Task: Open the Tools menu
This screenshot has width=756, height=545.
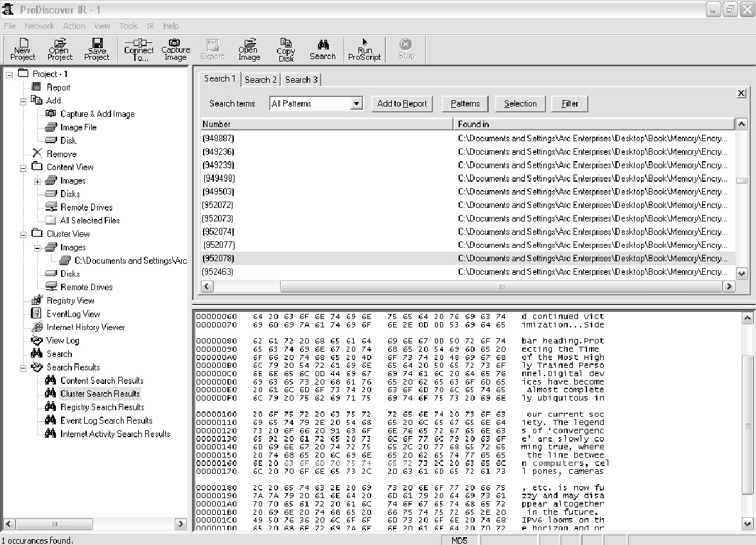Action: click(x=128, y=26)
